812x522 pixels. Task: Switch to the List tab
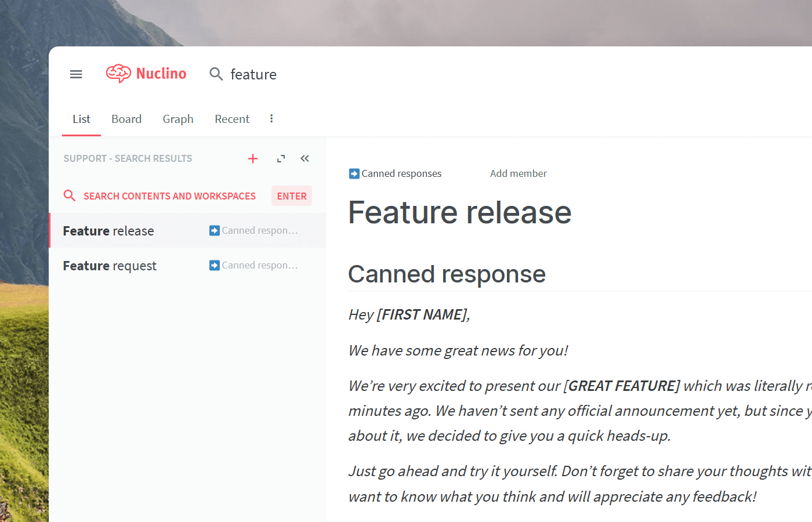81,119
